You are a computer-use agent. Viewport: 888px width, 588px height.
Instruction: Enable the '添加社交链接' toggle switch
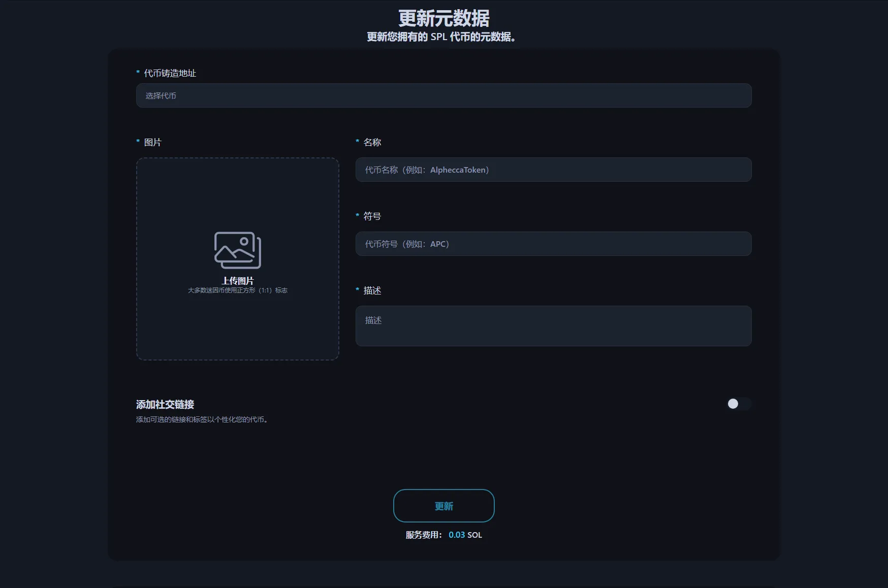[738, 404]
